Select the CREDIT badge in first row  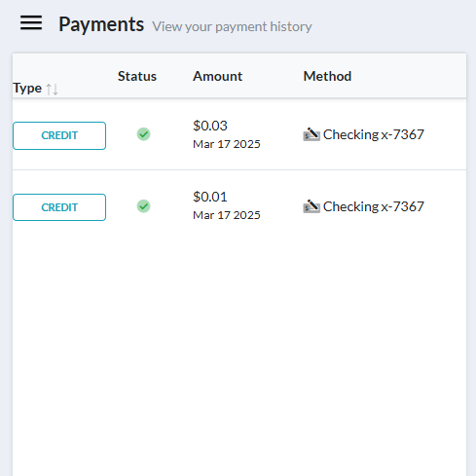click(59, 135)
